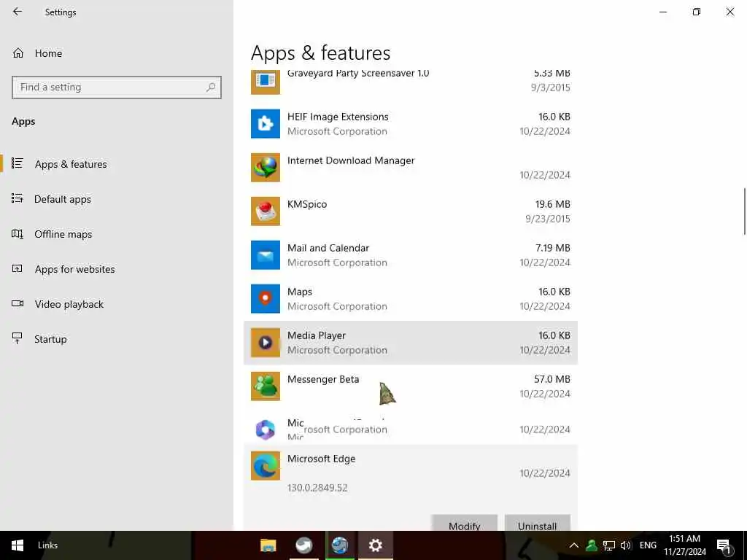Open Video playback section
The height and width of the screenshot is (560, 747).
(x=117, y=304)
